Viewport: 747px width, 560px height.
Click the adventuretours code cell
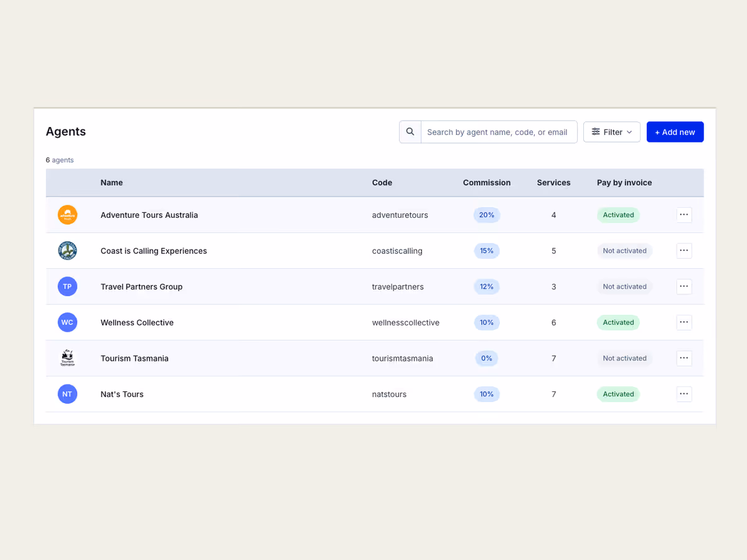click(400, 215)
